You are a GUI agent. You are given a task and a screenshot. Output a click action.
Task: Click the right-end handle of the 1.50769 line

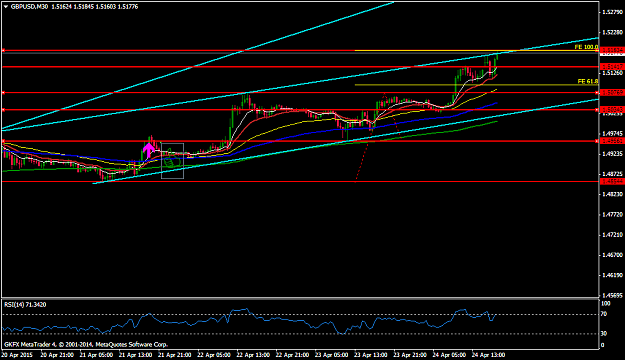597,92
